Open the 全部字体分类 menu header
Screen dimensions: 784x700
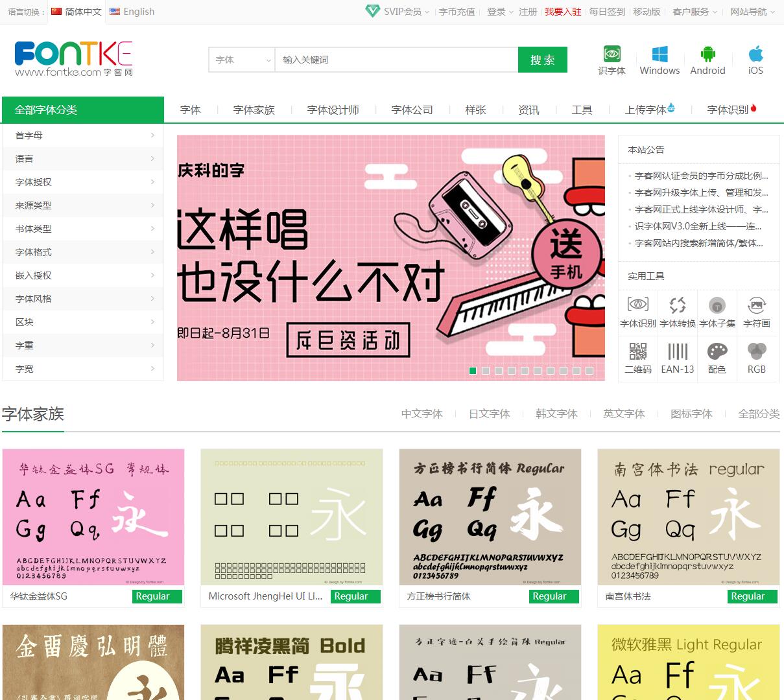coord(83,110)
